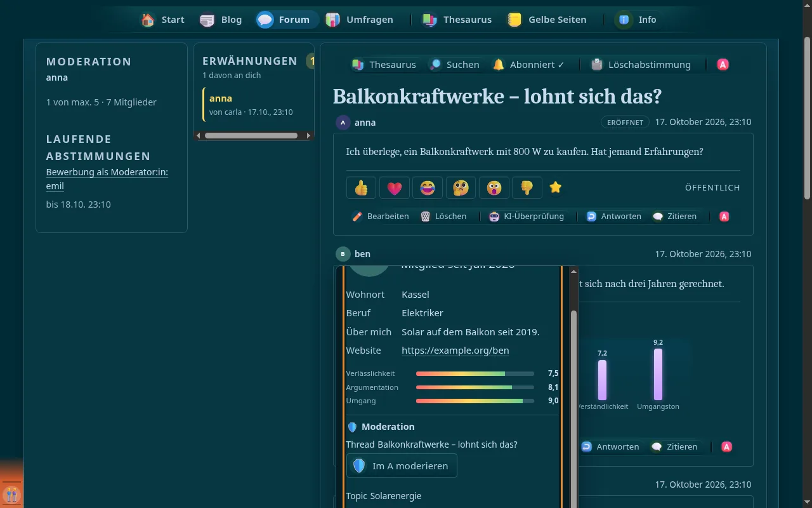Give anna's post a thumbs down
The width and height of the screenshot is (812, 508).
pyautogui.click(x=527, y=188)
